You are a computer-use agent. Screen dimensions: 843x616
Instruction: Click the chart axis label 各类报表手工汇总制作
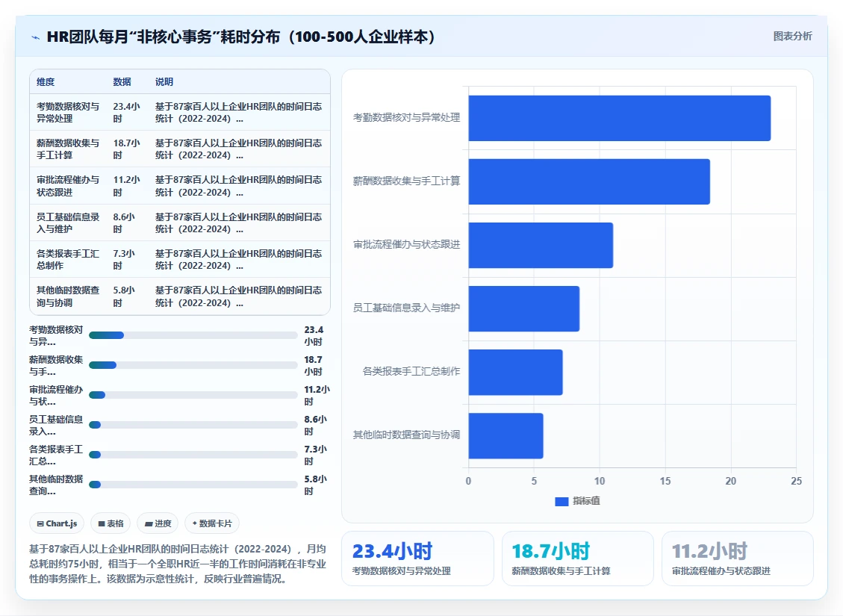pyautogui.click(x=411, y=371)
